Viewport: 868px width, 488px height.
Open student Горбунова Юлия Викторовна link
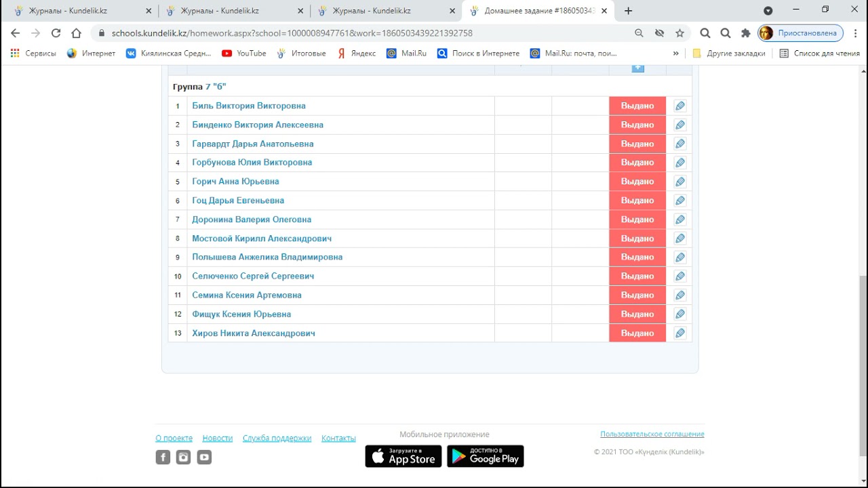pyautogui.click(x=252, y=163)
